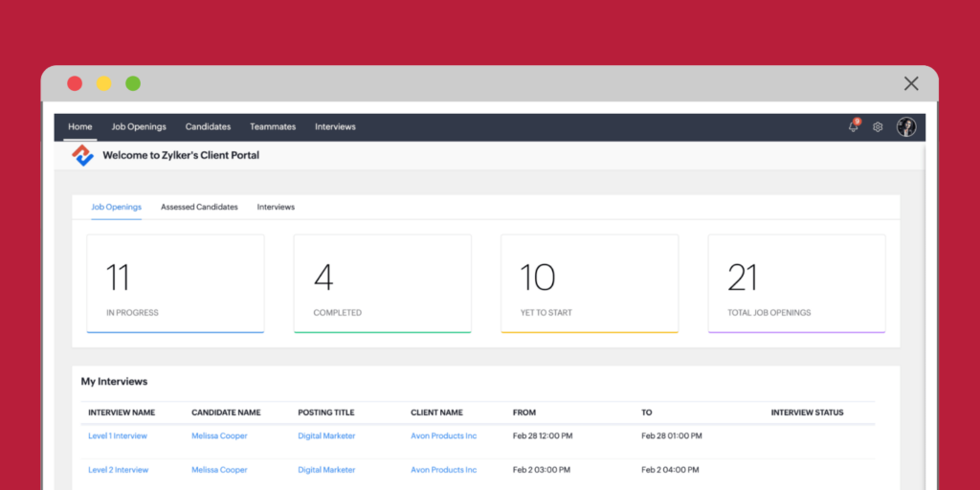Screen dimensions: 980x490
Task: Click the Welcome to Zylker's Client Portal title
Action: [x=181, y=155]
